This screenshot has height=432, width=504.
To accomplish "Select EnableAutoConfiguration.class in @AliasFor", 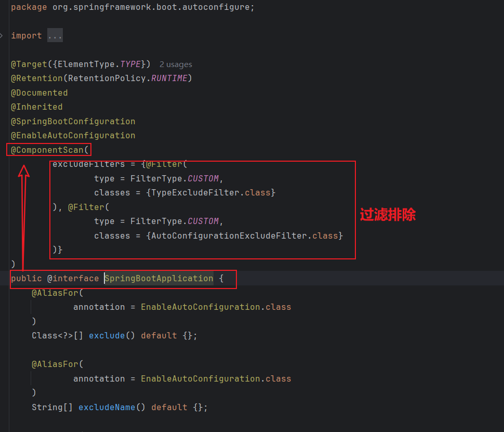I will coord(216,307).
